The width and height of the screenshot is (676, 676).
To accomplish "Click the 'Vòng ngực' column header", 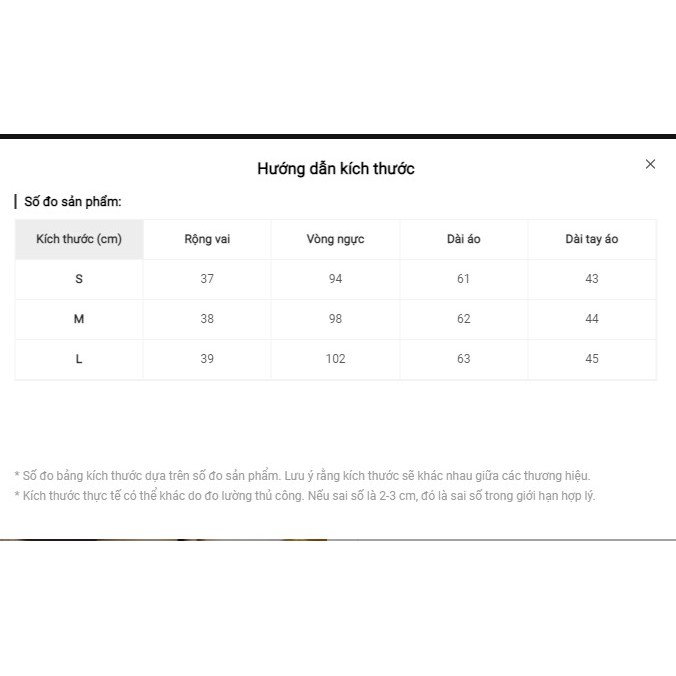I will [x=335, y=239].
